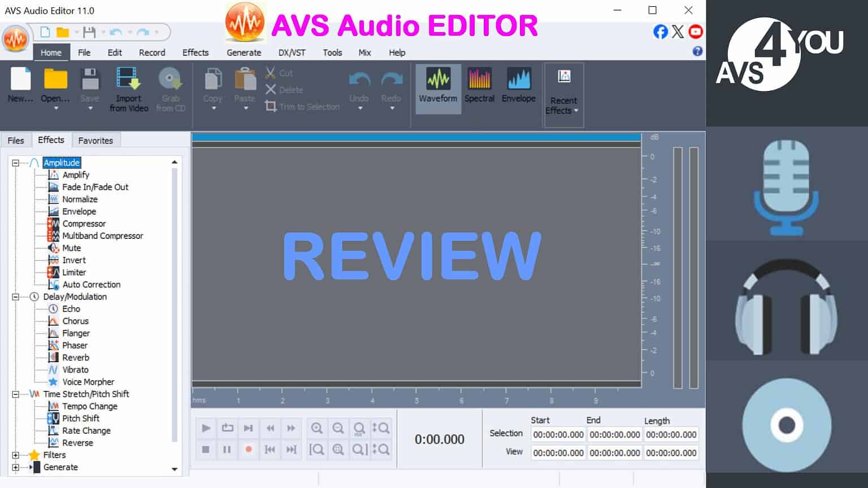Undo the last action
Screen dimensions: 868x488
click(x=358, y=85)
